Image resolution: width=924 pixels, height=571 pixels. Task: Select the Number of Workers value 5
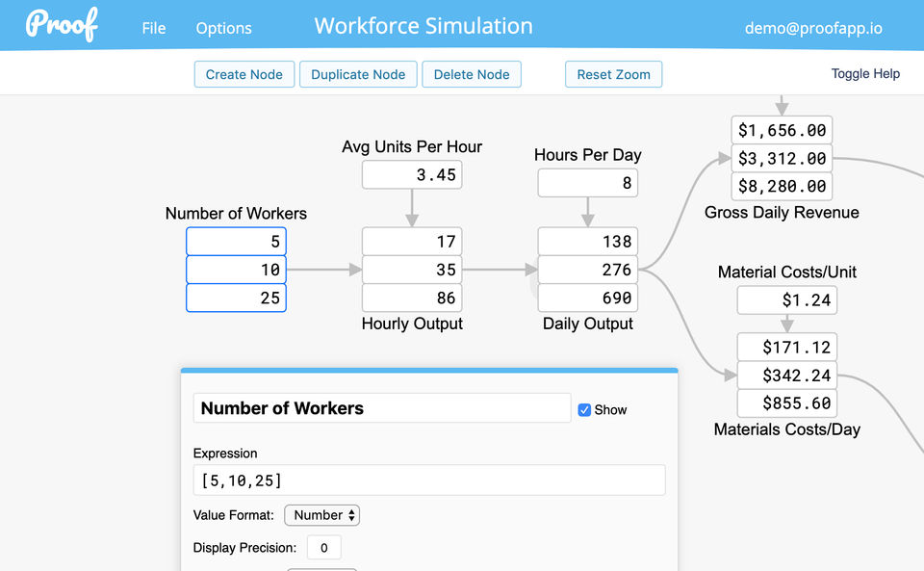[x=237, y=242]
